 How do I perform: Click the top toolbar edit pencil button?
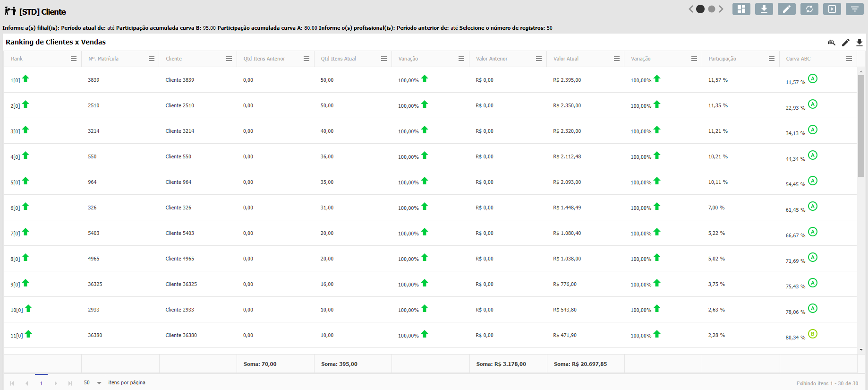(786, 9)
